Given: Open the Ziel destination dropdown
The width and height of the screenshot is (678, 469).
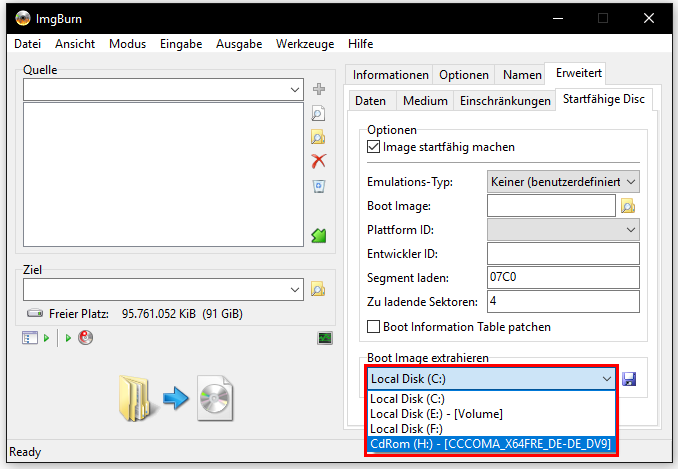Looking at the screenshot, I should coord(295,289).
